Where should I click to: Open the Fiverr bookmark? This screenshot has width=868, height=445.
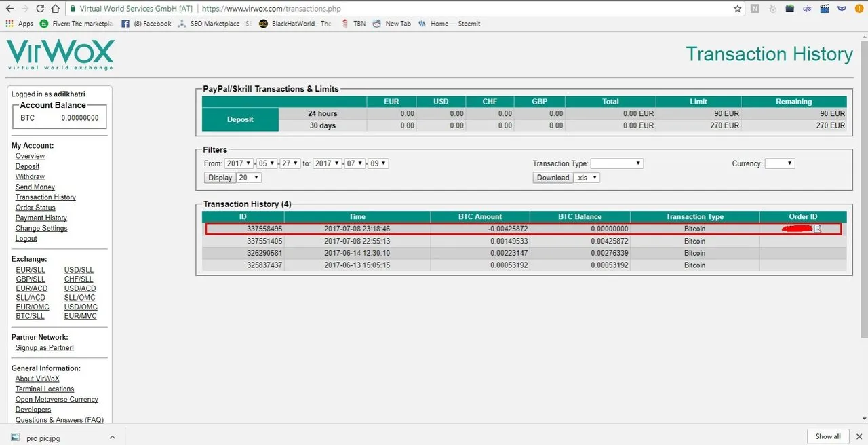click(x=77, y=24)
